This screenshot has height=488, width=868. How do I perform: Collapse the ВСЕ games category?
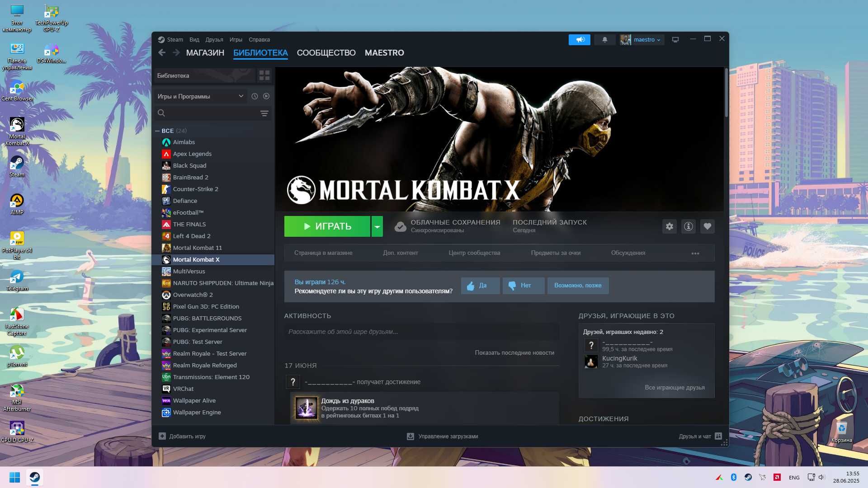coord(157,131)
